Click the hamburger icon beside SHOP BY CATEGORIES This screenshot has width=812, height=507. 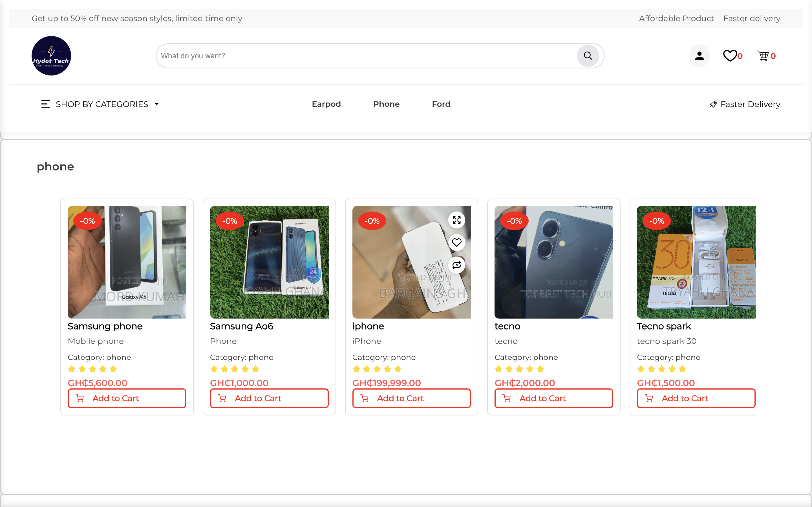46,104
